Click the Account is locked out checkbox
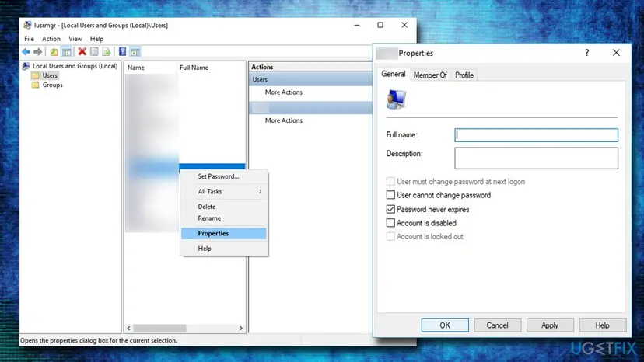This screenshot has height=362, width=644. pyautogui.click(x=390, y=236)
